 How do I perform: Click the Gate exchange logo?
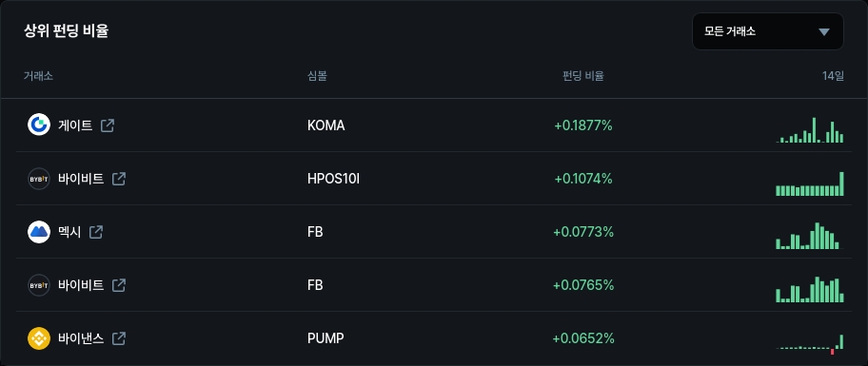39,125
